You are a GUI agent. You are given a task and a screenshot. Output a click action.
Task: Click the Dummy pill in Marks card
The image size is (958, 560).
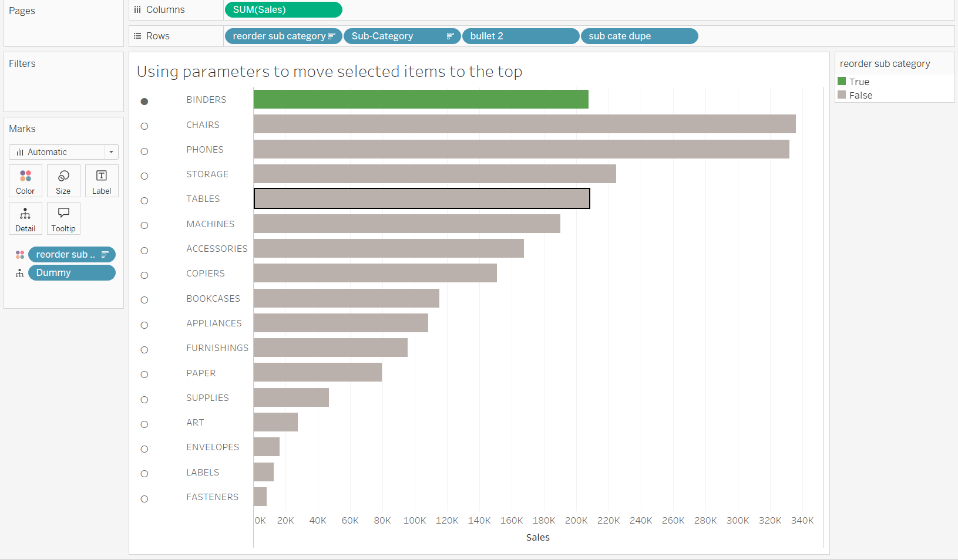tap(72, 273)
